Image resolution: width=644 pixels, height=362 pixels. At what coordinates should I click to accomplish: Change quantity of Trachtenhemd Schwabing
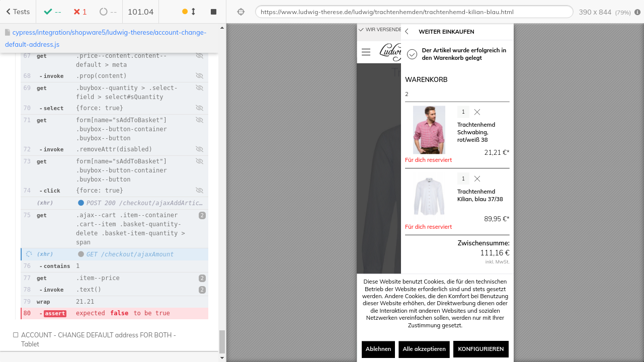pyautogui.click(x=463, y=112)
